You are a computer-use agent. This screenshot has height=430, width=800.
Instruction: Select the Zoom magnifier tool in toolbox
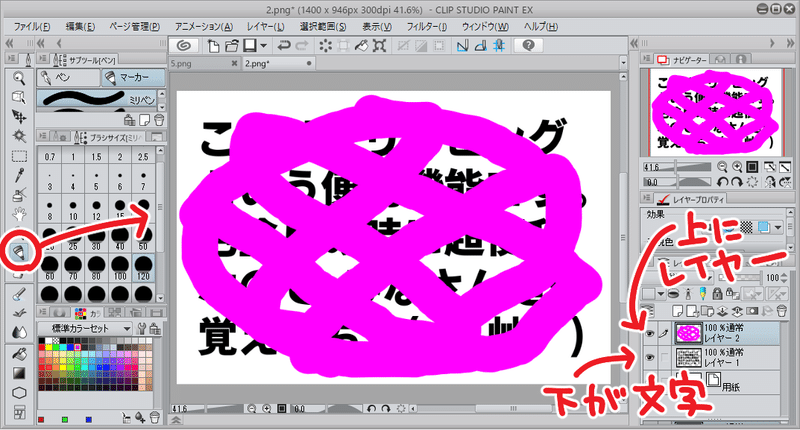[x=19, y=78]
